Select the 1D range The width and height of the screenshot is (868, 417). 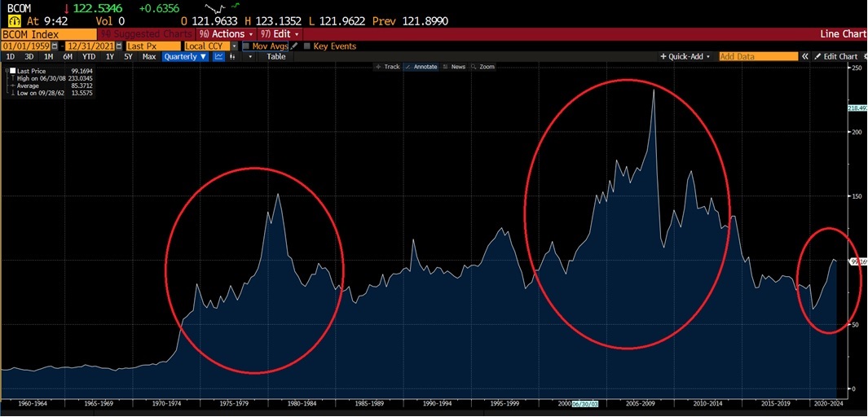pos(11,56)
